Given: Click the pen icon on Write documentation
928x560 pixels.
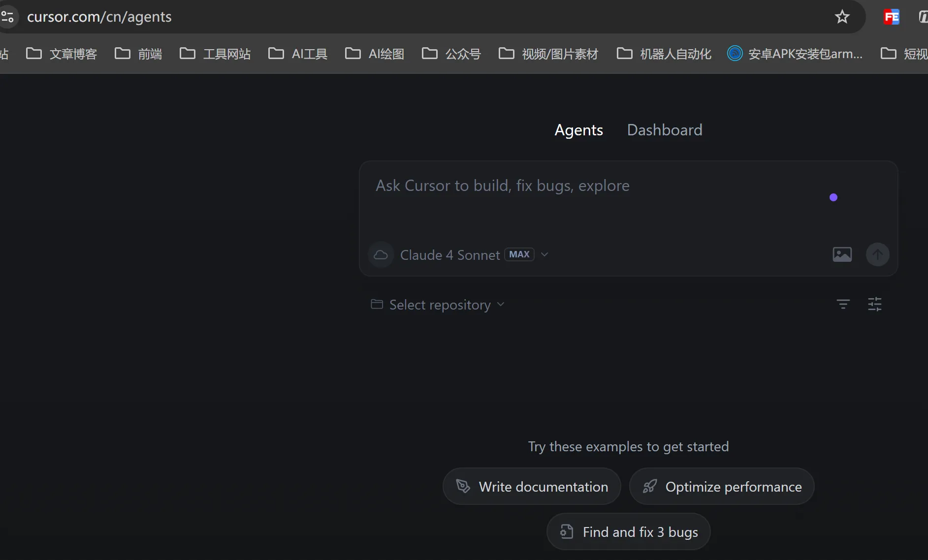Looking at the screenshot, I should pos(463,486).
